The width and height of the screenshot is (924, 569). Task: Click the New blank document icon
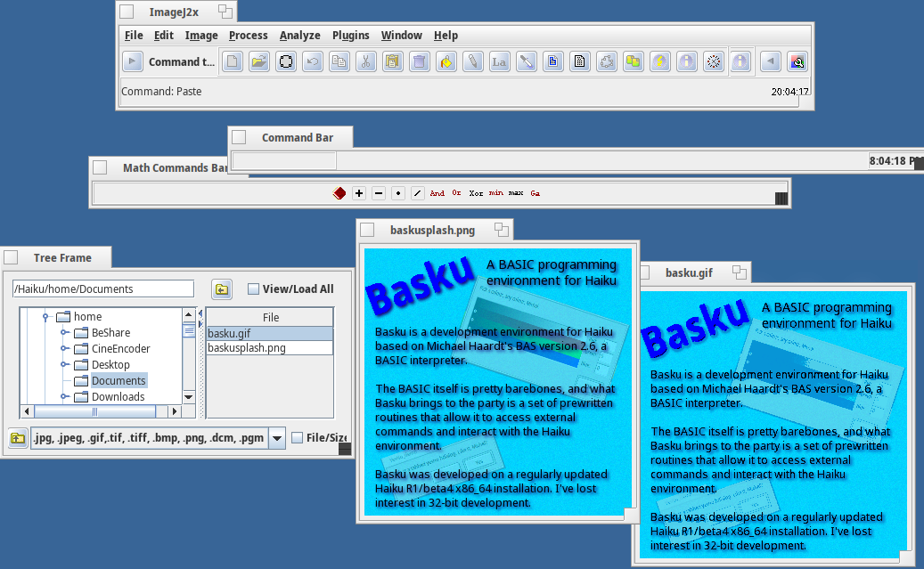point(233,61)
